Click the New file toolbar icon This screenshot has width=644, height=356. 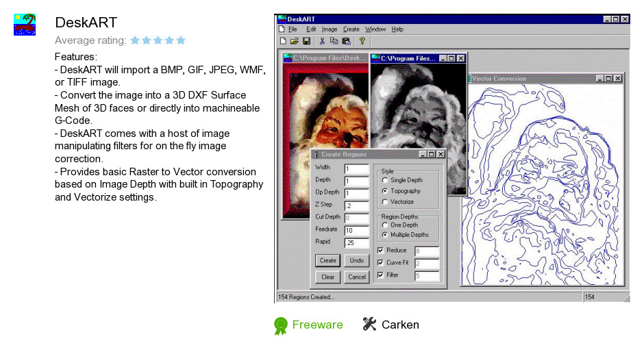[x=283, y=41]
